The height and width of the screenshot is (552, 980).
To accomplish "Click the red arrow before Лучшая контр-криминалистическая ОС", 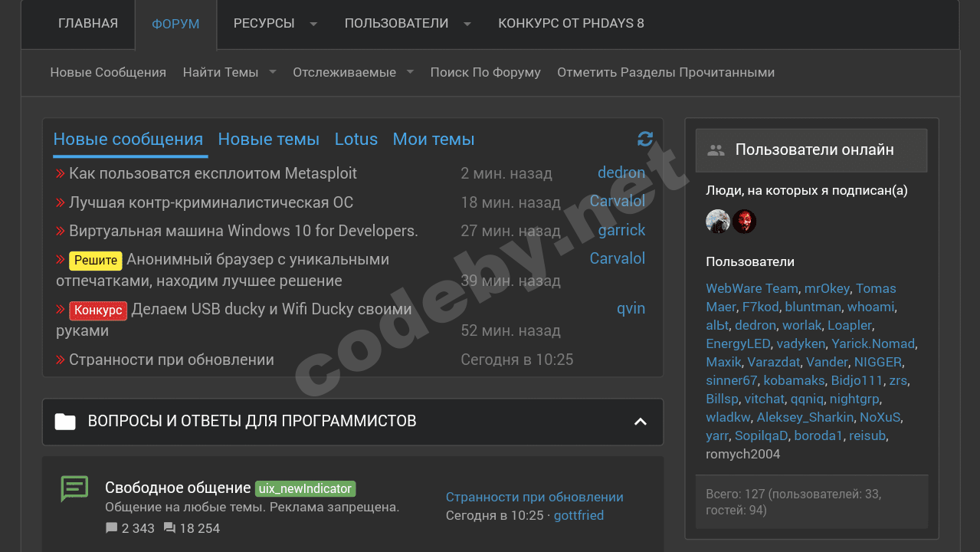I will tap(61, 203).
